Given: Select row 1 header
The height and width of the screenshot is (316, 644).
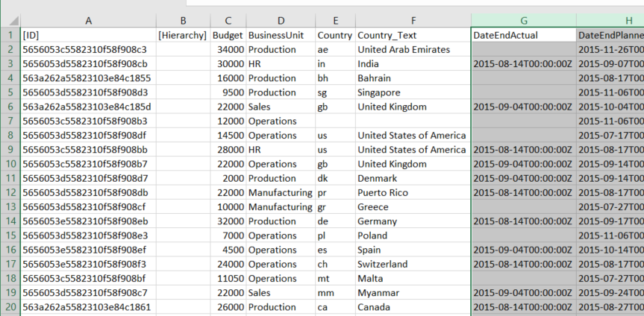Looking at the screenshot, I should click(10, 35).
